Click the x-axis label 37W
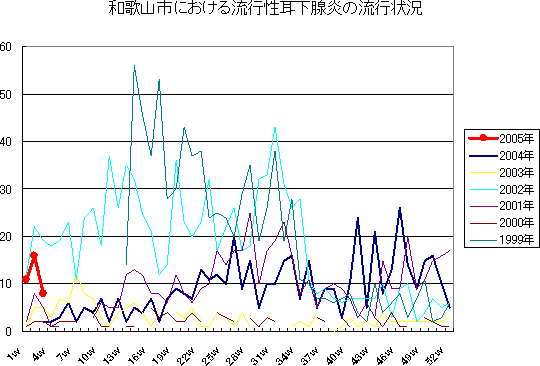 coord(310,356)
